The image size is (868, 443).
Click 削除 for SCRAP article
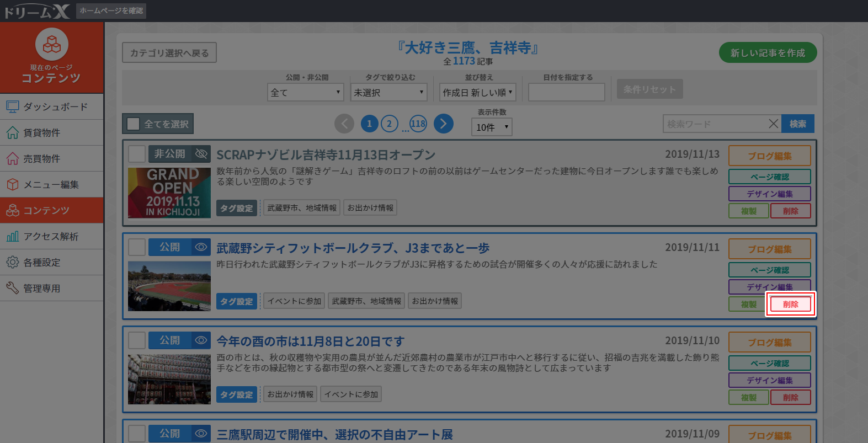[x=791, y=211]
